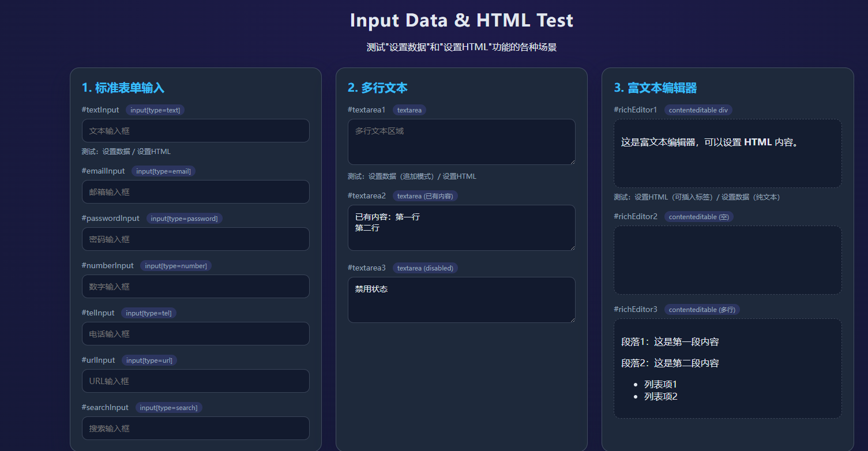Click the contenteditable div badge
The height and width of the screenshot is (451, 868).
tap(698, 110)
